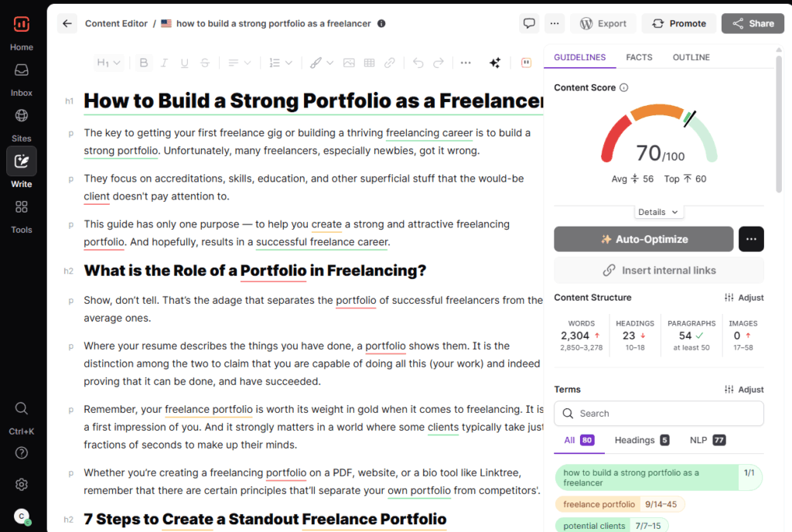Insert an image using toolbar icon
The height and width of the screenshot is (532, 792).
(x=349, y=63)
